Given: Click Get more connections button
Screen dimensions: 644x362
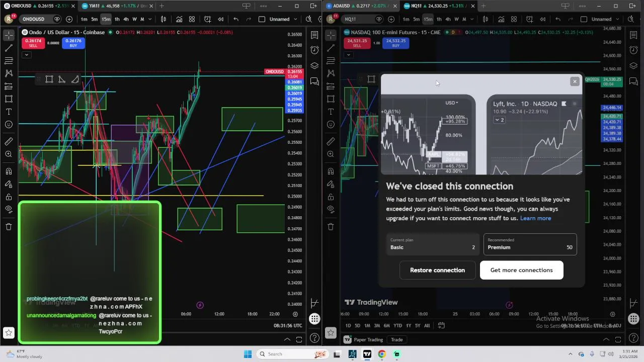Looking at the screenshot, I should click(x=521, y=270).
